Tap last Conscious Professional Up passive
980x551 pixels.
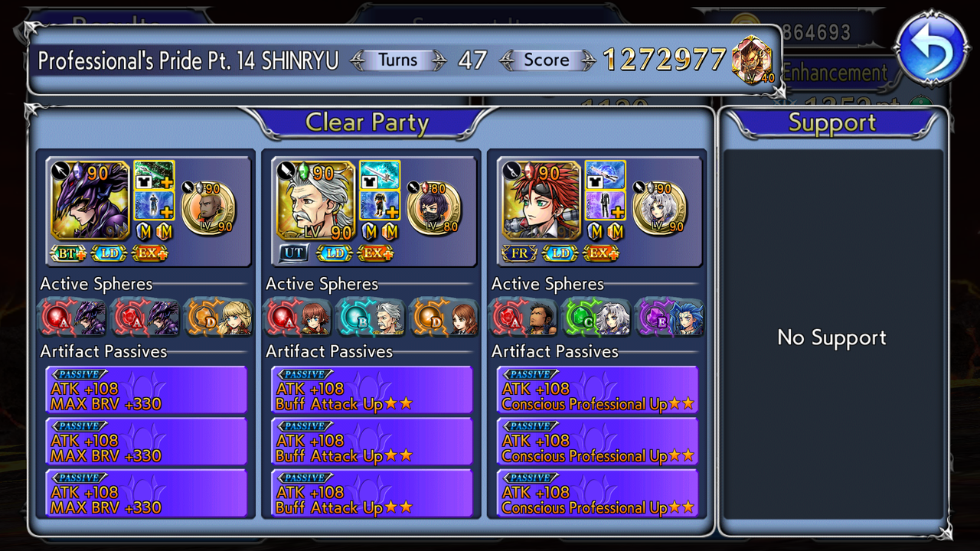tap(597, 493)
